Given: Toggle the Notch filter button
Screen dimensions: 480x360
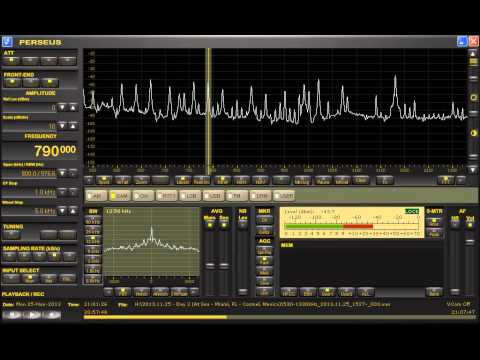Looking at the screenshot, I should click(x=141, y=292).
